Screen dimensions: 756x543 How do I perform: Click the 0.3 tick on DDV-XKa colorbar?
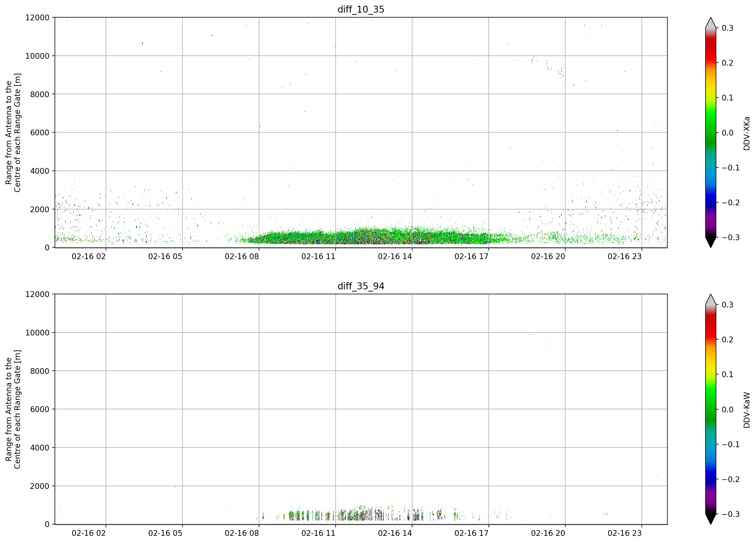(728, 28)
